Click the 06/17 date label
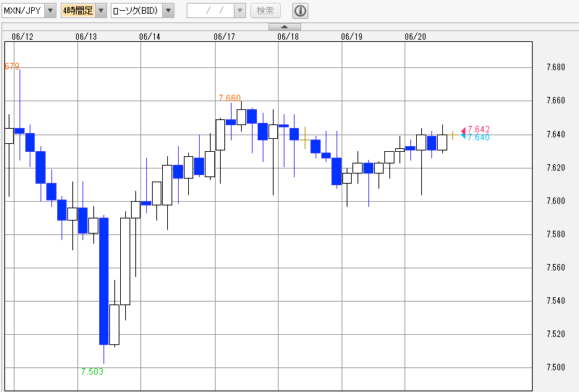Screen dimensions: 579x392 [224, 37]
